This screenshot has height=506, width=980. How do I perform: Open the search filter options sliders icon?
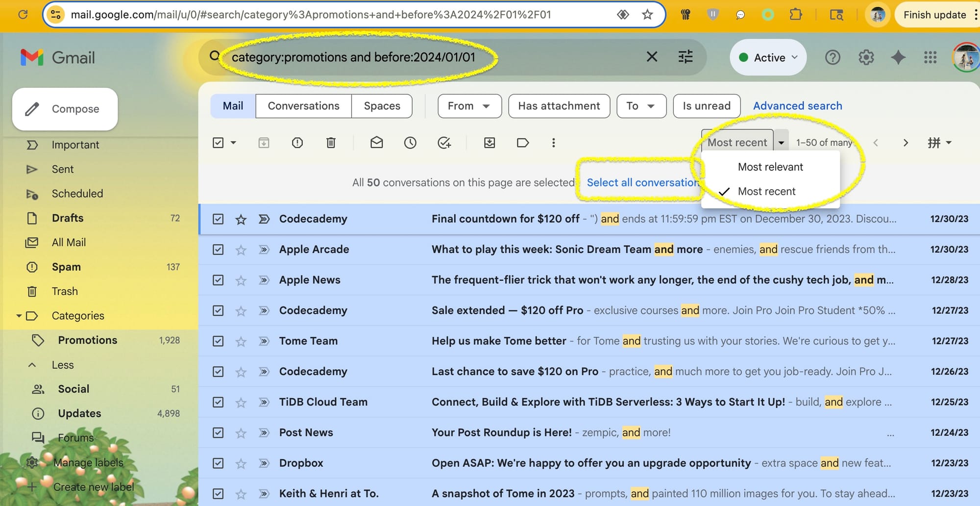pos(685,57)
